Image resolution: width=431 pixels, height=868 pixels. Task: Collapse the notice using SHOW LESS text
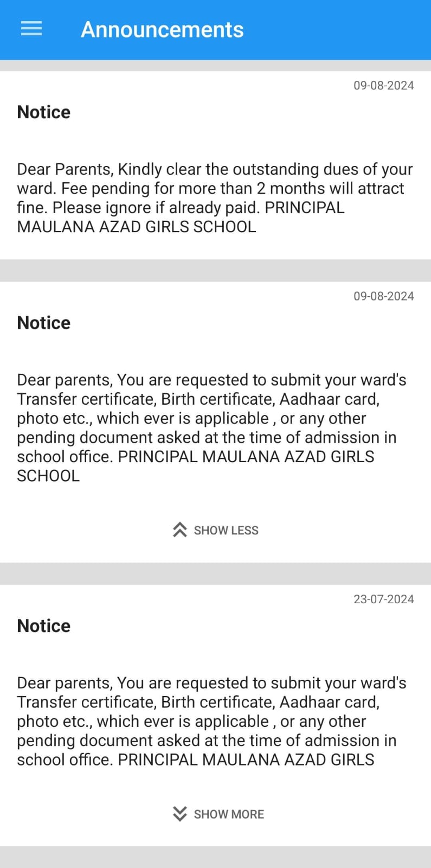(x=226, y=530)
